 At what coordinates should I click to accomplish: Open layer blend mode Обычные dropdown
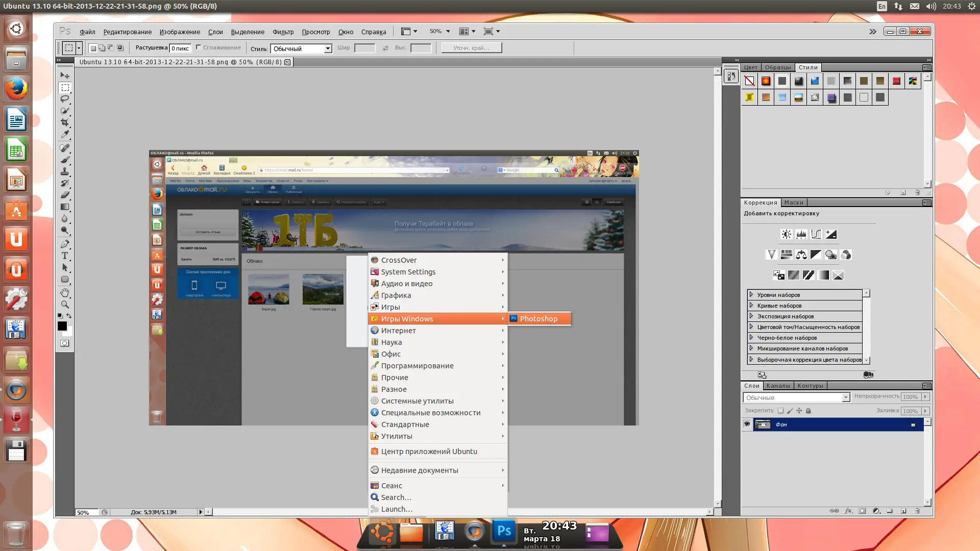[845, 397]
